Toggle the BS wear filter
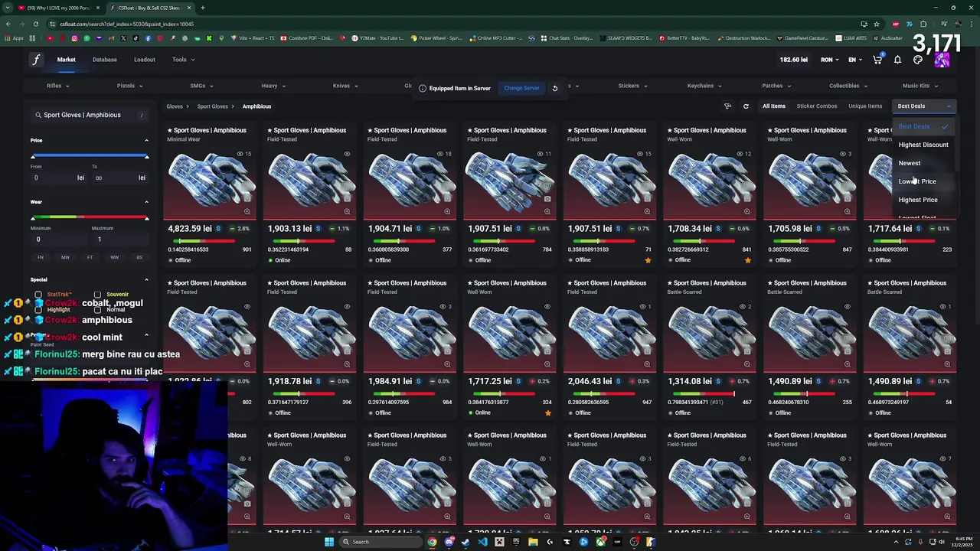Image resolution: width=980 pixels, height=551 pixels. pyautogui.click(x=139, y=257)
